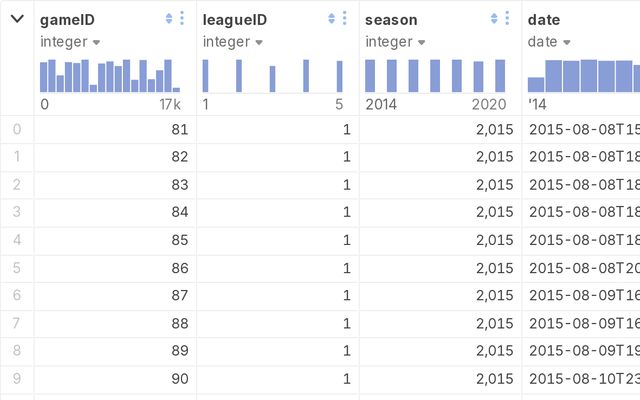The width and height of the screenshot is (640, 400).
Task: Click the gameID column header name
Action: tap(67, 19)
